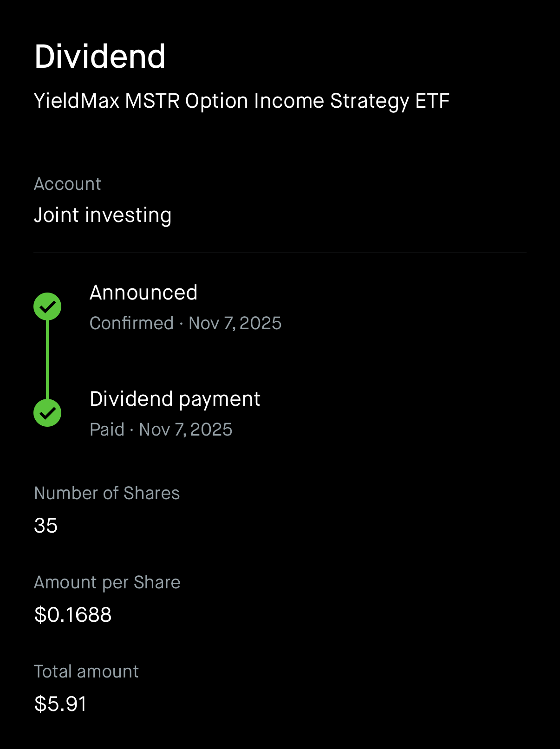
Task: Click the green Announced checkmark icon
Action: pyautogui.click(x=47, y=306)
